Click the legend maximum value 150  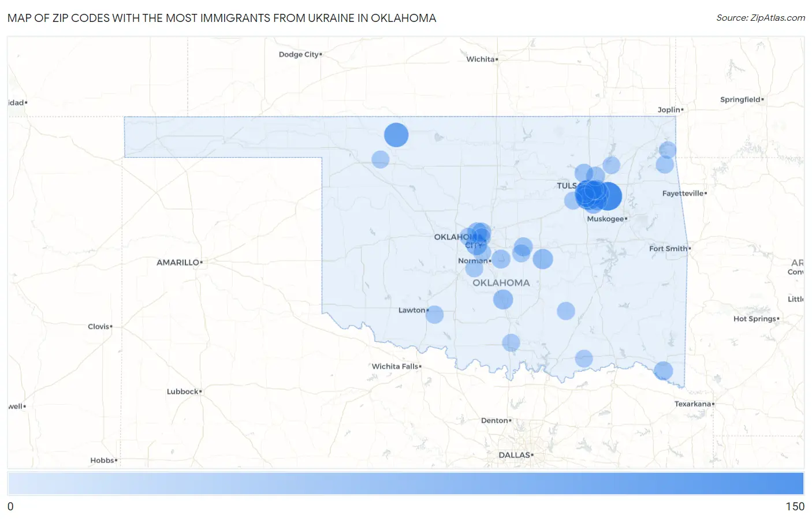tap(795, 506)
